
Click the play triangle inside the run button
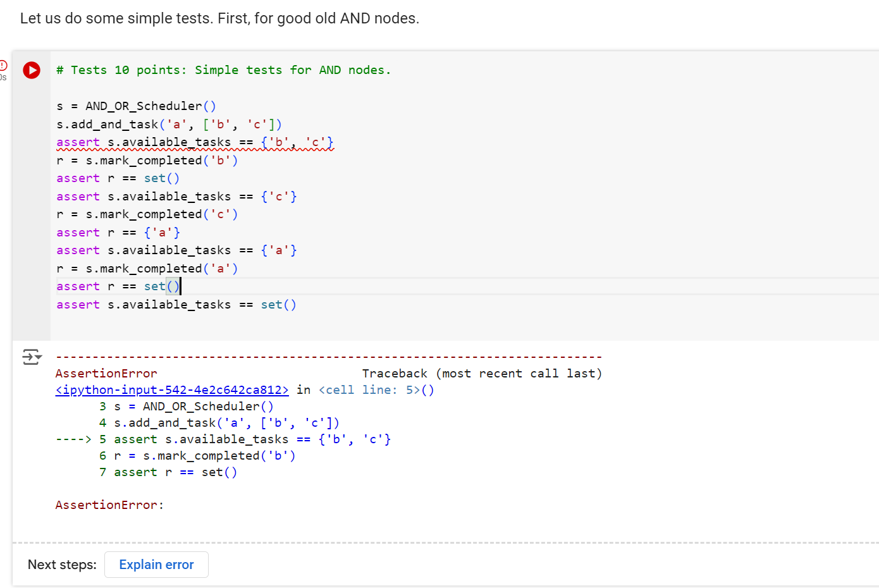tap(33, 70)
